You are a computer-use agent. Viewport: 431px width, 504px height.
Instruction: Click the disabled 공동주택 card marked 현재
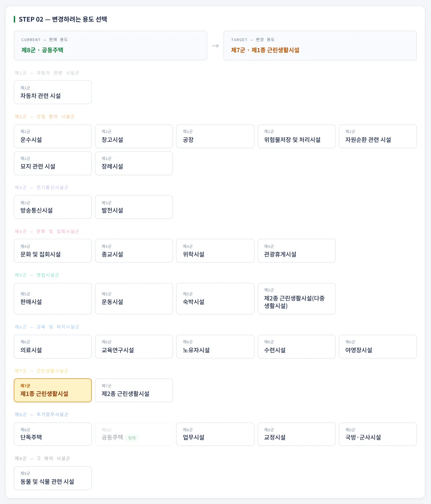click(x=134, y=434)
